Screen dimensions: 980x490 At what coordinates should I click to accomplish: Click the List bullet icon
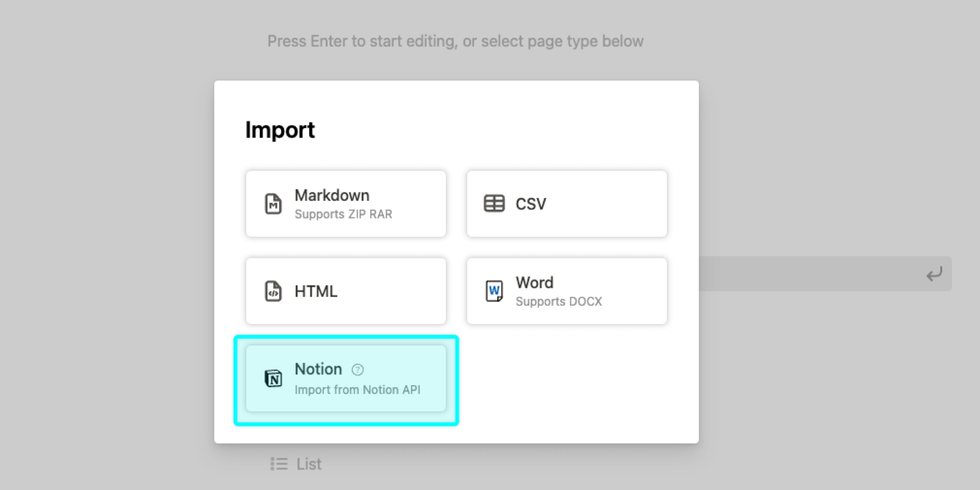click(279, 464)
